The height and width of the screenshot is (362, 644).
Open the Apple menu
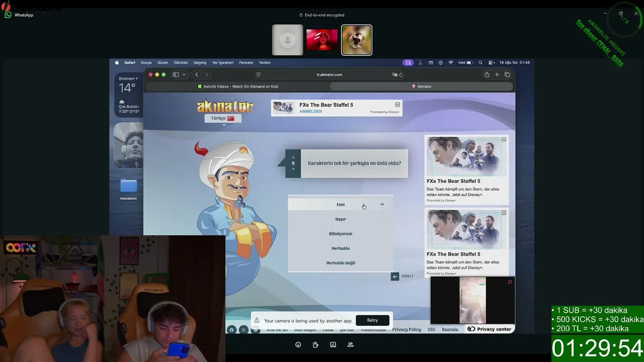(117, 63)
